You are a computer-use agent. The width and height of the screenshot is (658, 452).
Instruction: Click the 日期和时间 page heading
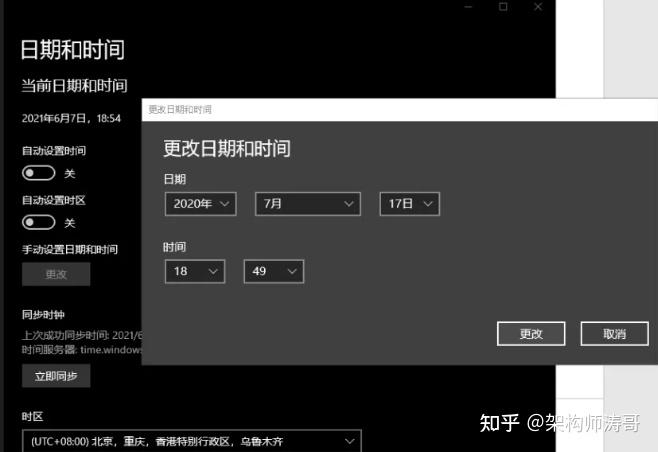[73, 50]
